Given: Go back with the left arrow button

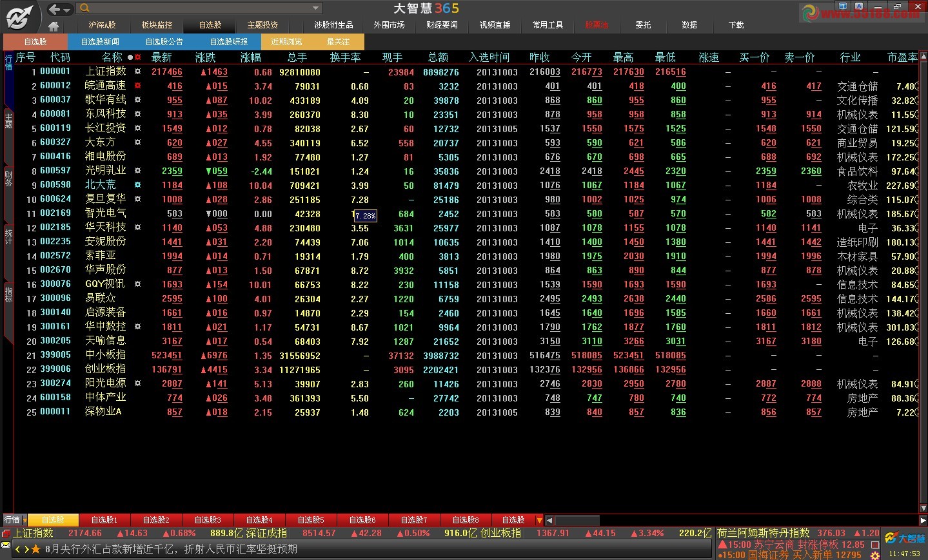Looking at the screenshot, I should tap(54, 9).
